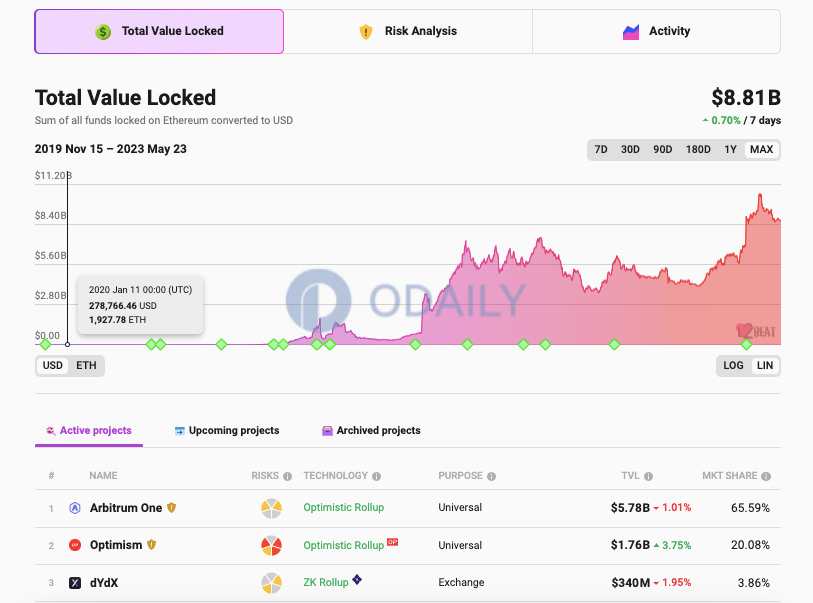Click the TVL column info icon
Viewport: 813px width, 603px height.
click(x=648, y=476)
